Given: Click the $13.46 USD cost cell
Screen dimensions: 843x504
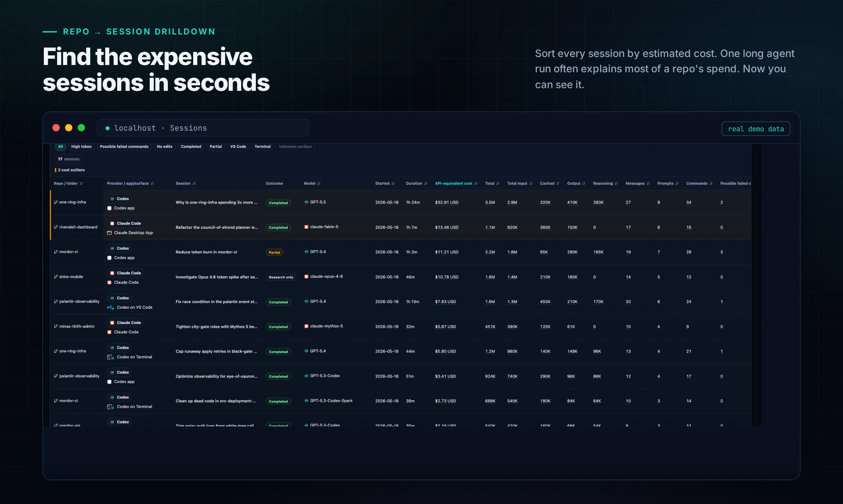Looking at the screenshot, I should [x=447, y=227].
